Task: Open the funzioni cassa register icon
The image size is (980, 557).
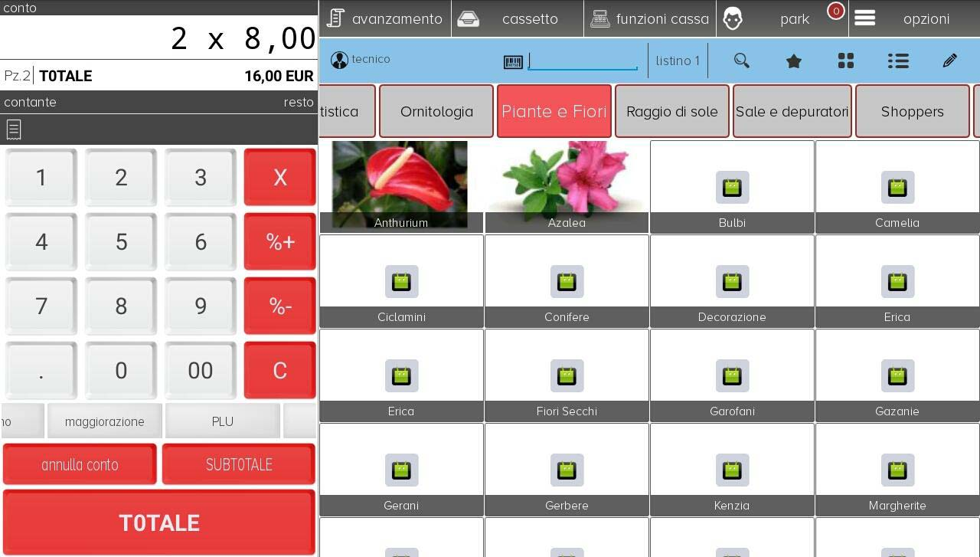Action: 600,19
